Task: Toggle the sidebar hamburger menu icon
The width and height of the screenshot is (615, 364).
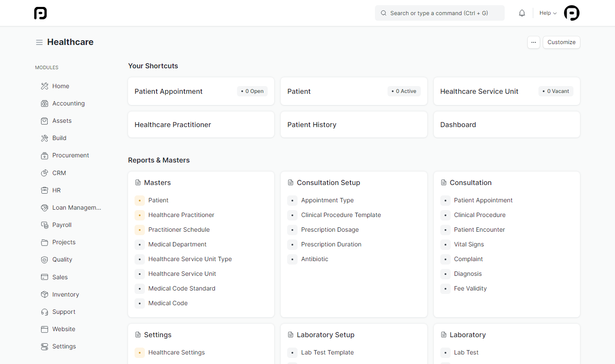Action: (x=39, y=42)
